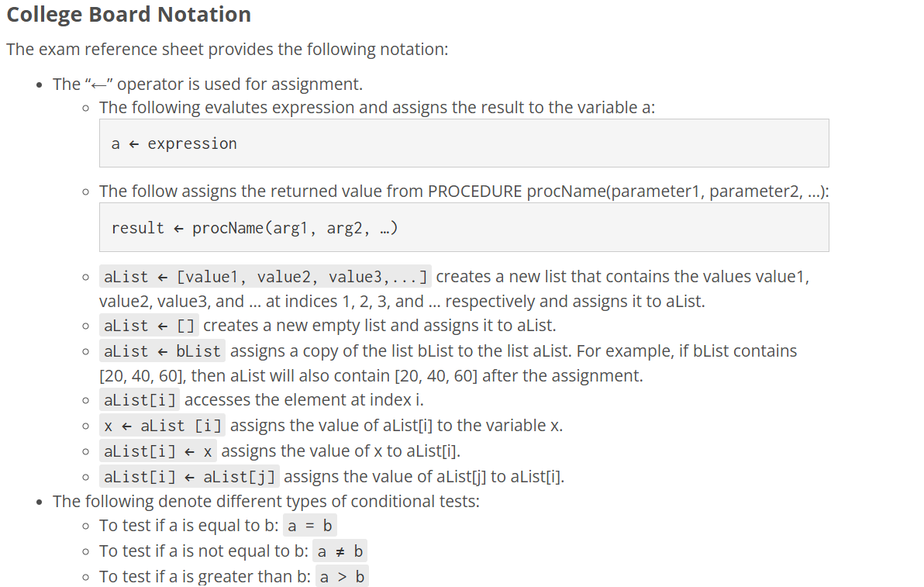Click the text about conditional tests bullet
Screen dimensions: 924x587
coord(266,502)
